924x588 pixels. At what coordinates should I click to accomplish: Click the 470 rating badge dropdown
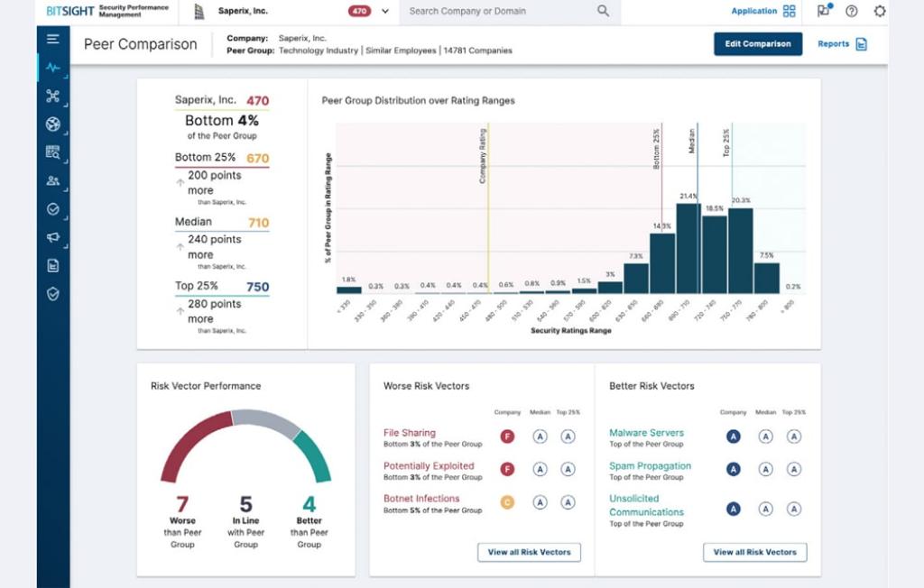point(361,12)
